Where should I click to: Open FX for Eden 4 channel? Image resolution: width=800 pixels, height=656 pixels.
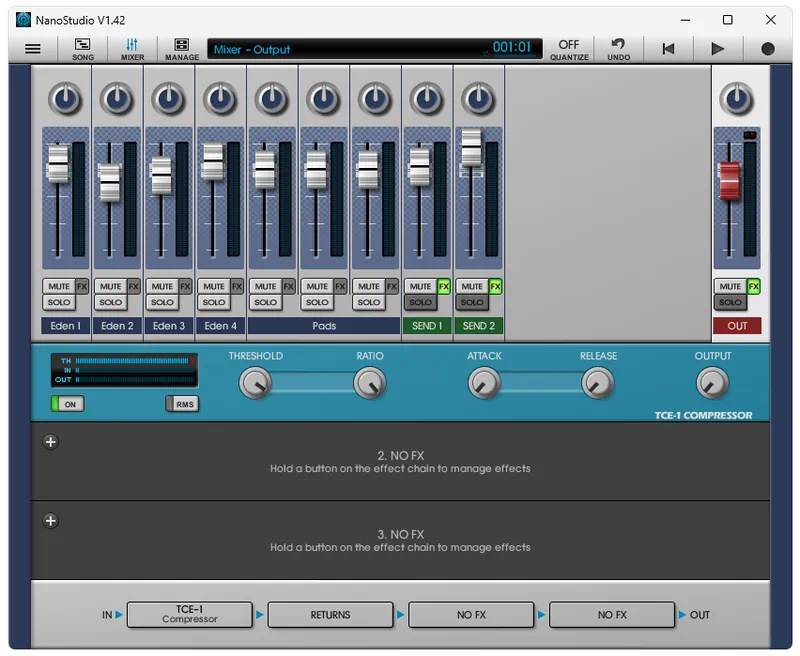click(x=237, y=286)
